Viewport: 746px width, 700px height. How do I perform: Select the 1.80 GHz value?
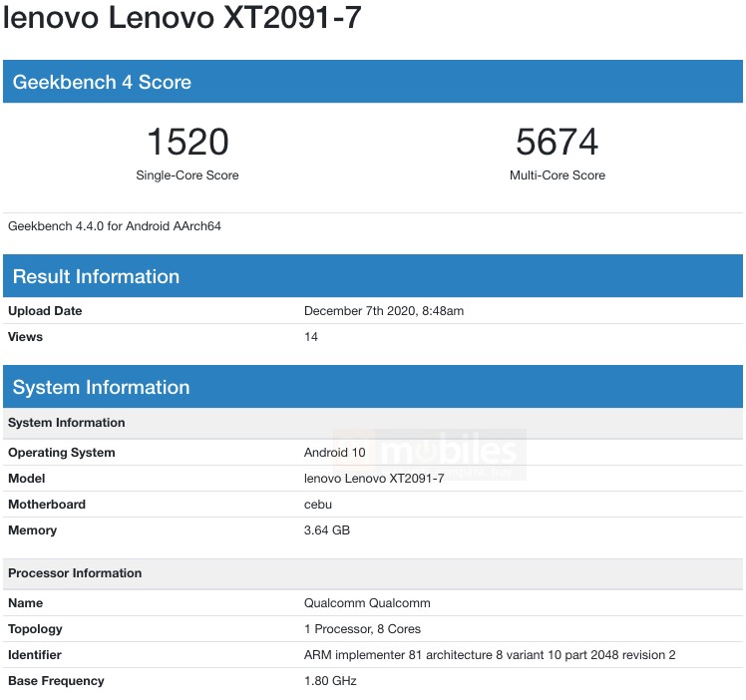pyautogui.click(x=331, y=681)
